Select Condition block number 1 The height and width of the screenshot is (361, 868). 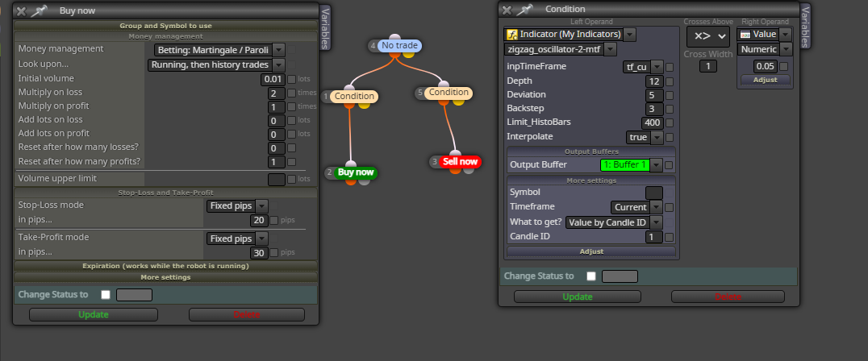coord(354,96)
